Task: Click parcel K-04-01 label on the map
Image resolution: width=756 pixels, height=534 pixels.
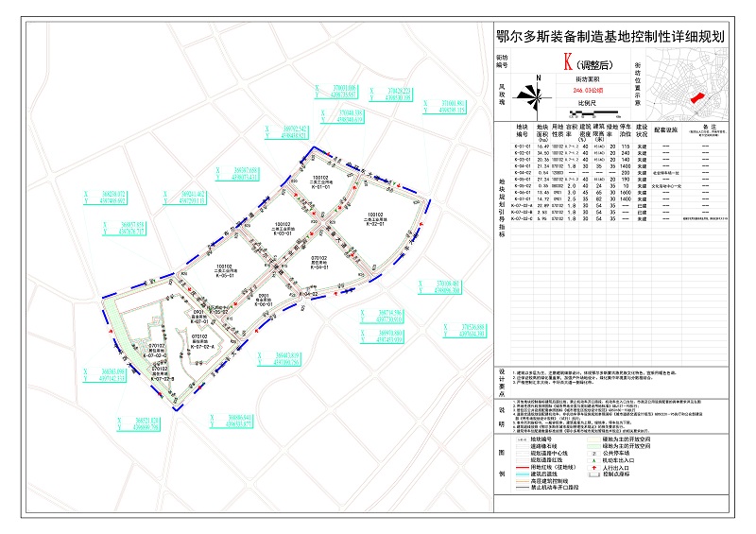Action: (x=318, y=267)
